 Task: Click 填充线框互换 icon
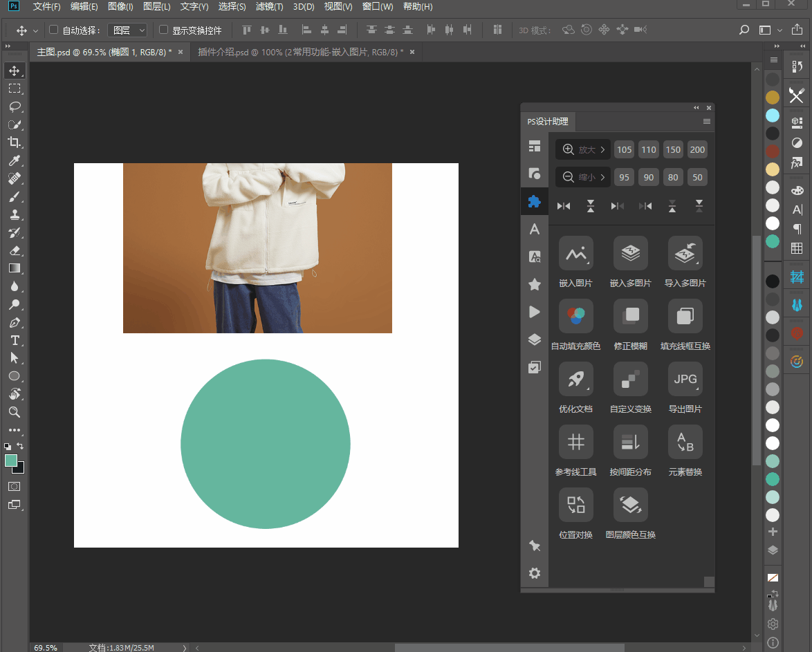[x=685, y=316]
